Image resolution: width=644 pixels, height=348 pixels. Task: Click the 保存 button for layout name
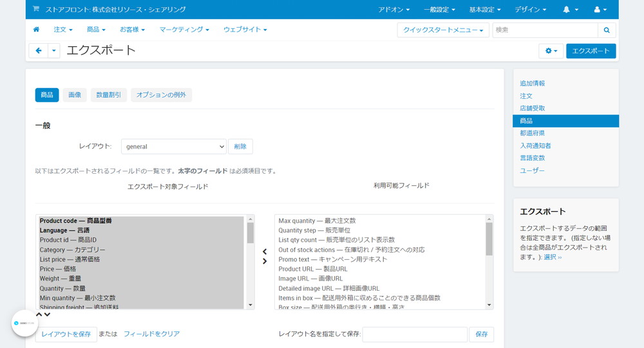tap(481, 334)
